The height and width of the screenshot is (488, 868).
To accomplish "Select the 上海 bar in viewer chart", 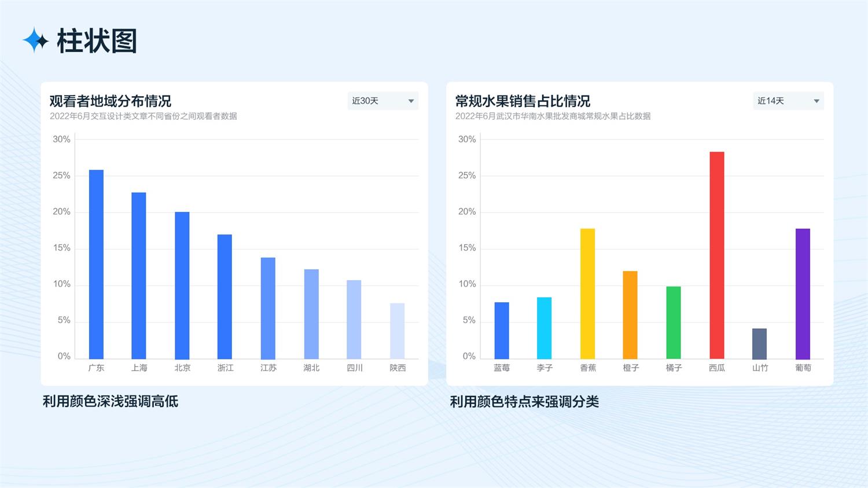I will point(139,276).
